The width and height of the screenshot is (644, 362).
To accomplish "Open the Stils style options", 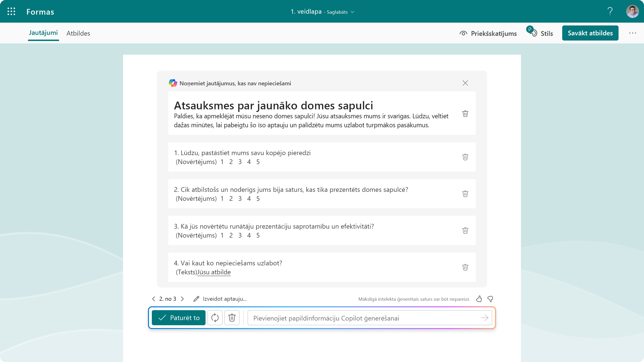I will coord(540,33).
